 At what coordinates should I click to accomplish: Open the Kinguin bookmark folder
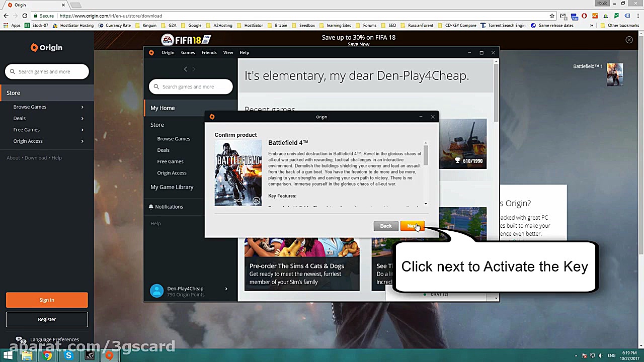click(x=145, y=26)
